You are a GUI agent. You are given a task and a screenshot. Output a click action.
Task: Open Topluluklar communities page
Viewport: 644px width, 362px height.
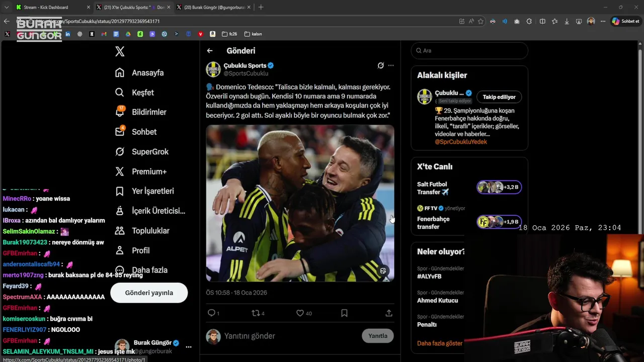[142, 231]
